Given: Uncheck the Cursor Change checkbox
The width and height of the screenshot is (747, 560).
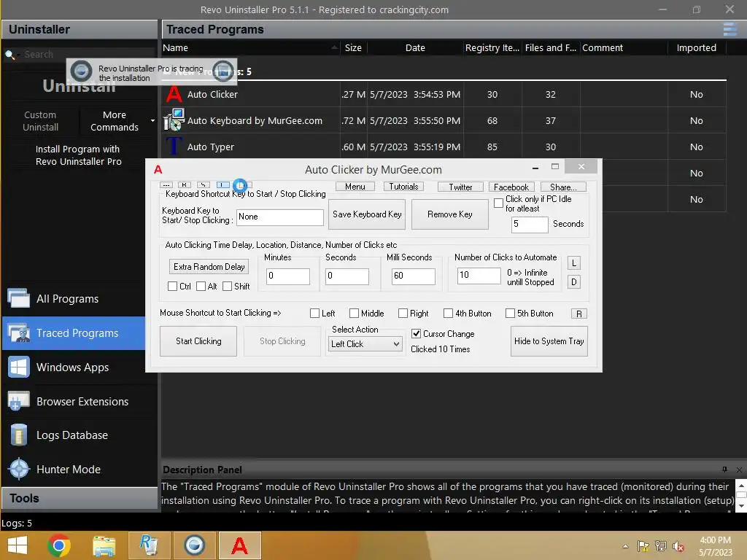Looking at the screenshot, I should [x=416, y=334].
